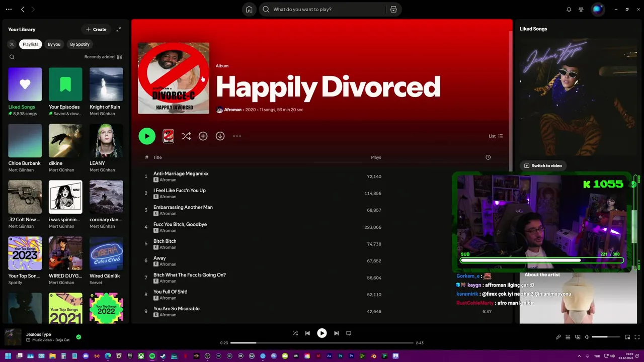Screen dimensions: 644x362
Task: Toggle repeat in the bottom player
Action: 349,333
